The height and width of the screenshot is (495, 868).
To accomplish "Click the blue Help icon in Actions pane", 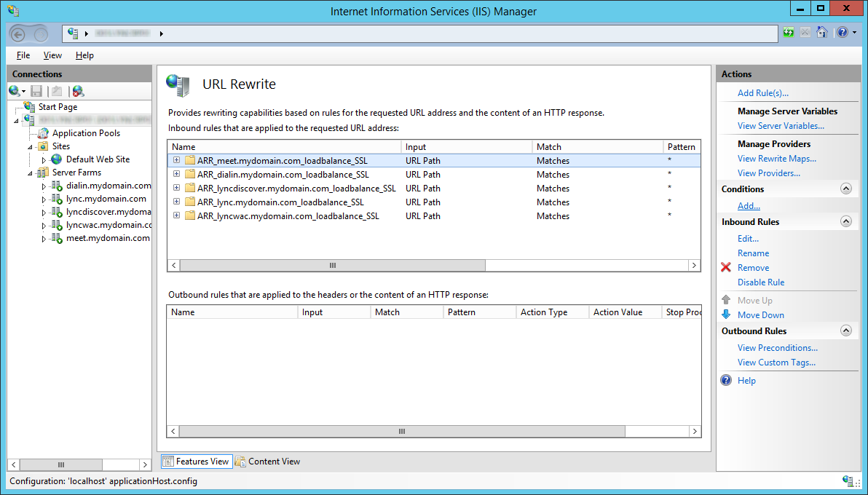I will 726,381.
